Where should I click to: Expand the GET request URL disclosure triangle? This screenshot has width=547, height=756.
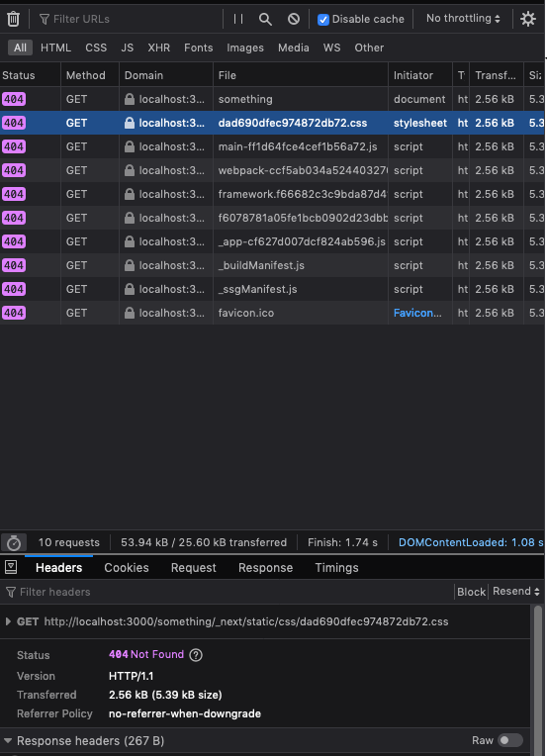click(8, 621)
